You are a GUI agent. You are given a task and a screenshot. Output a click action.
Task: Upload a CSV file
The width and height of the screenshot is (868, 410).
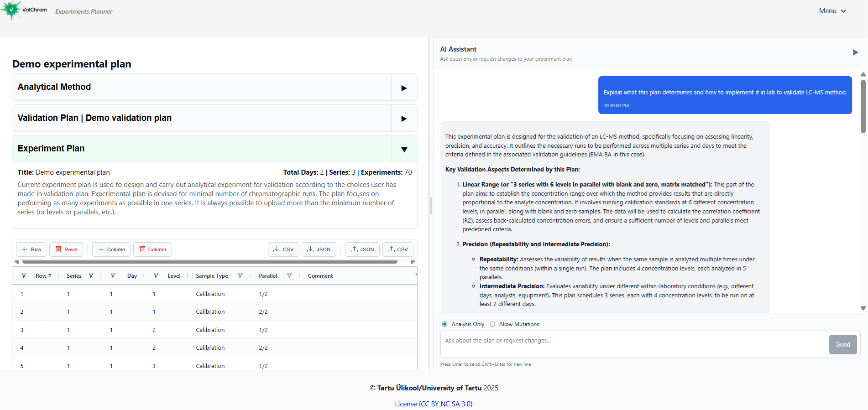coord(397,249)
